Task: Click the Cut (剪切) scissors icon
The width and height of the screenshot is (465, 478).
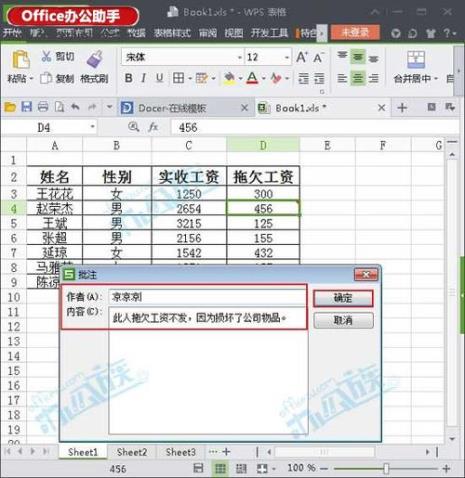Action: (x=46, y=56)
